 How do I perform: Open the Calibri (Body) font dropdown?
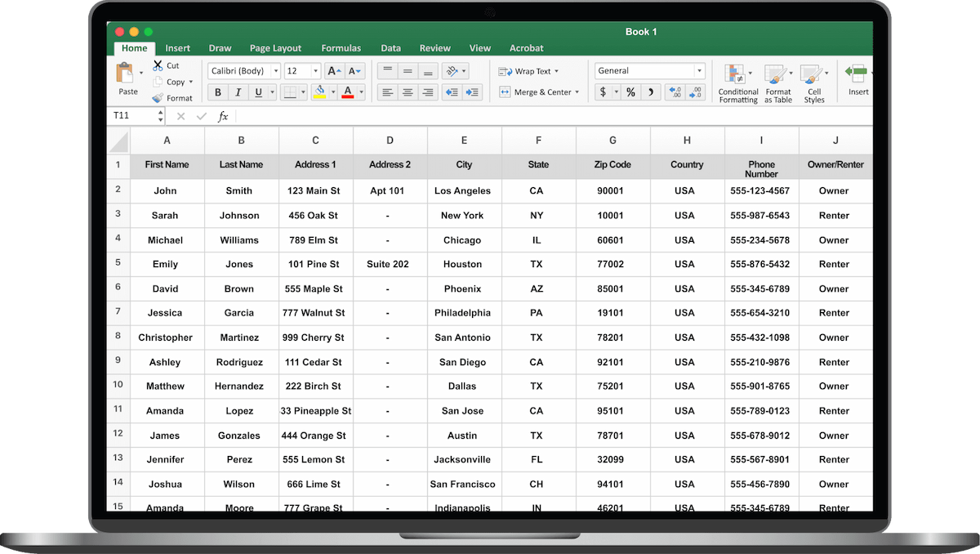point(243,71)
